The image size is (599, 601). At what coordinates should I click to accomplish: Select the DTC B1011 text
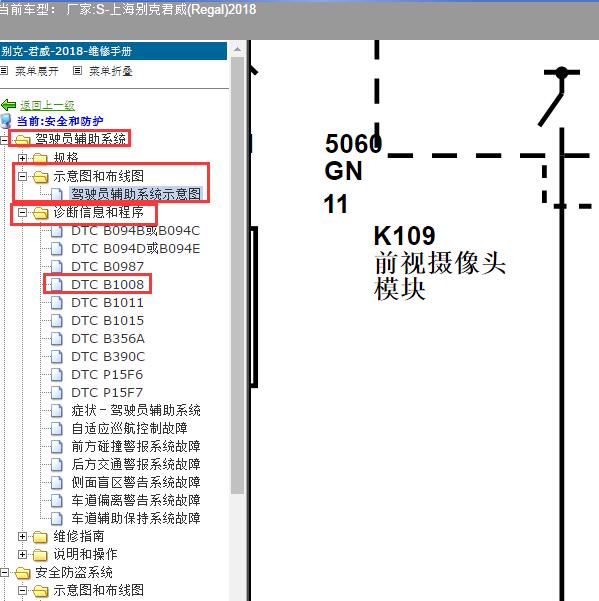coord(107,303)
